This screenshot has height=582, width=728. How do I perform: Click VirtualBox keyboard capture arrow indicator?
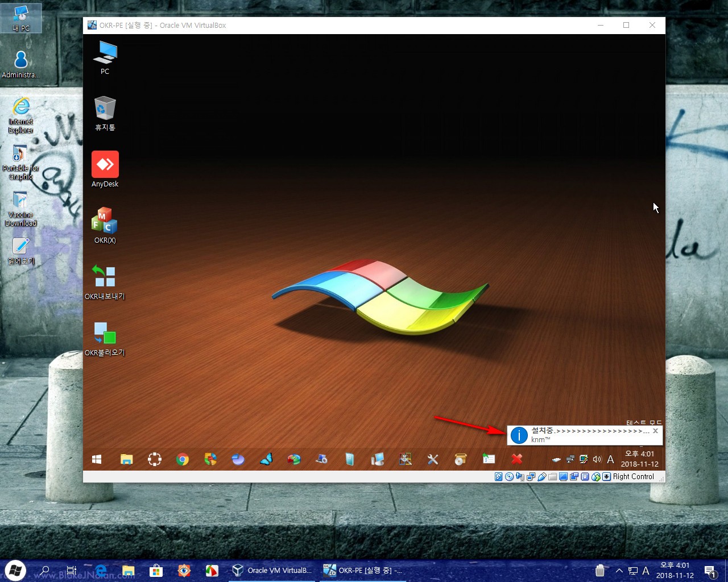pyautogui.click(x=606, y=477)
